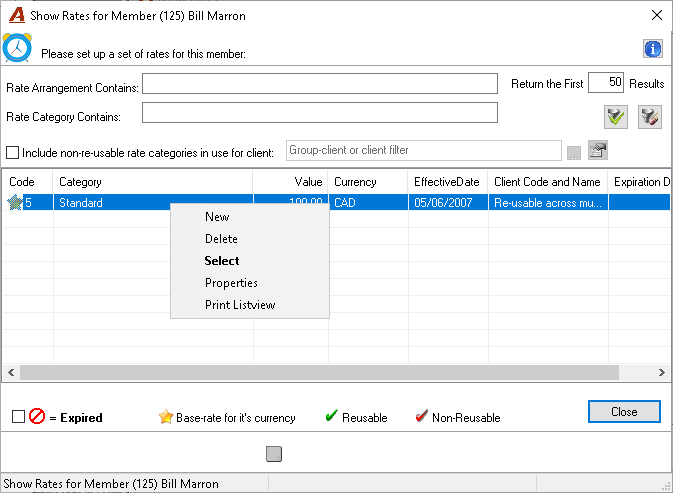Click the blue information icon
673x493 pixels.
[x=652, y=48]
